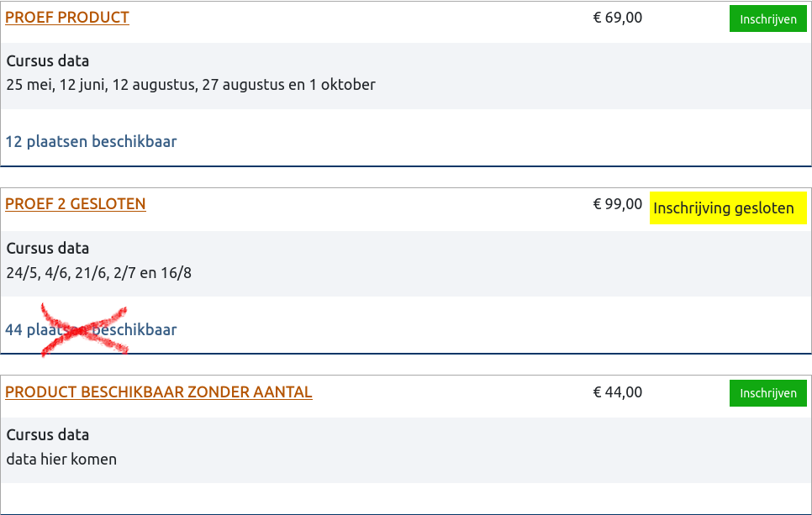
Task: Open PRODUCT BESCHIKBAAR ZONDER AANTAL link
Action: point(159,392)
